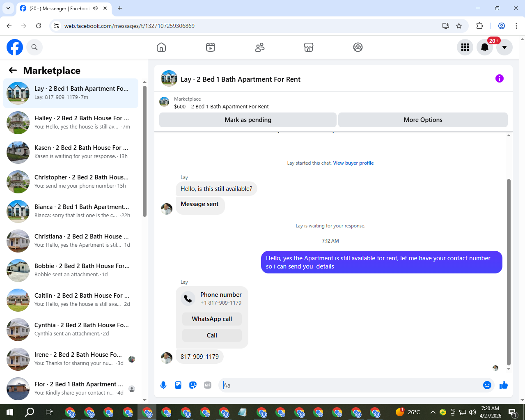Expand the tab search dropdown arrow
Screen dimensions: 525x420
point(8,8)
